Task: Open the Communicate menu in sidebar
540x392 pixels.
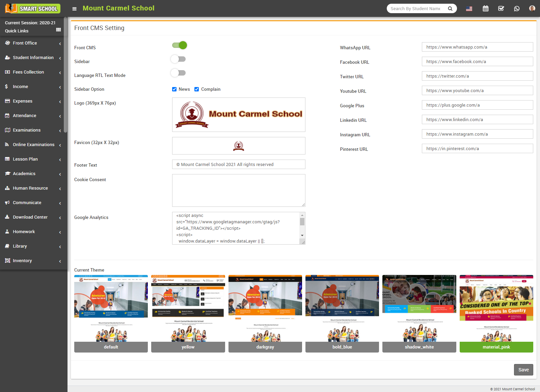Action: point(27,202)
